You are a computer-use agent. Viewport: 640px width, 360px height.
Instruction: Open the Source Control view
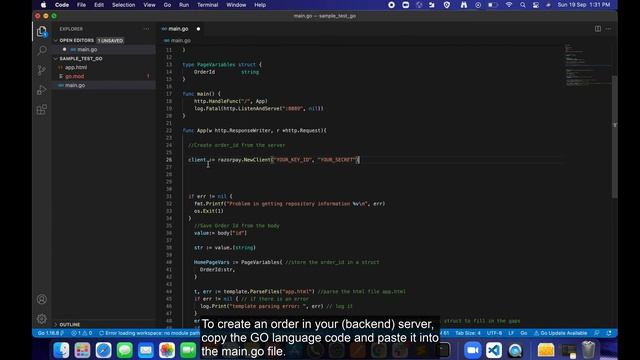coord(42,70)
